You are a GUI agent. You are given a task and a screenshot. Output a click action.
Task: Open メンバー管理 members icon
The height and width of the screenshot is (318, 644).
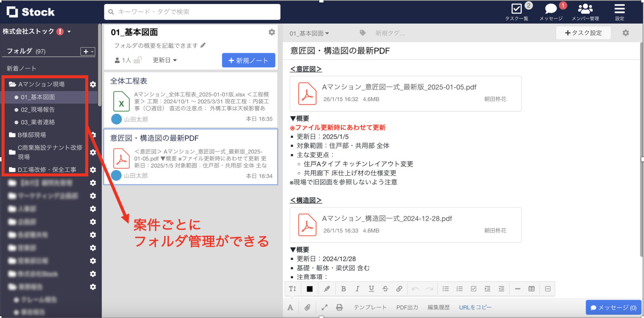coord(585,9)
